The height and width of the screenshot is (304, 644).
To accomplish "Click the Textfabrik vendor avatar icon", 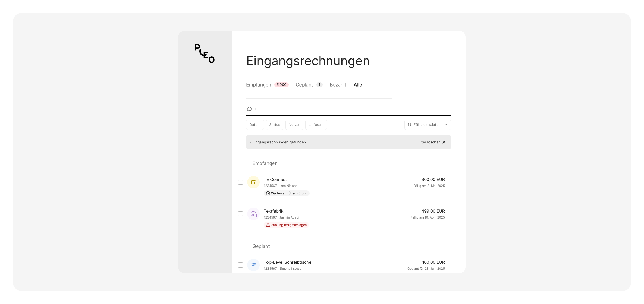I will click(x=253, y=214).
